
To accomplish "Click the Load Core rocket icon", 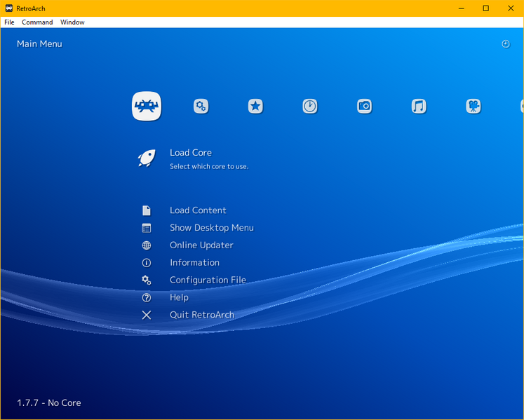I will point(147,158).
